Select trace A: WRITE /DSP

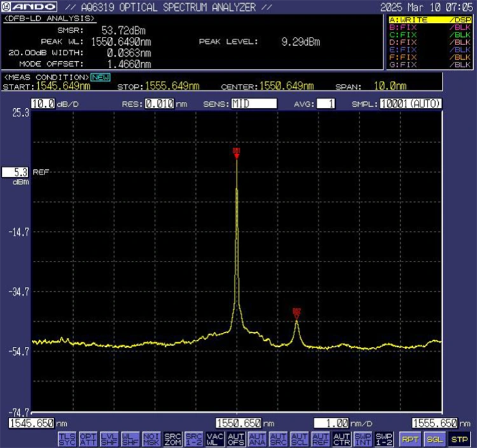coord(430,20)
